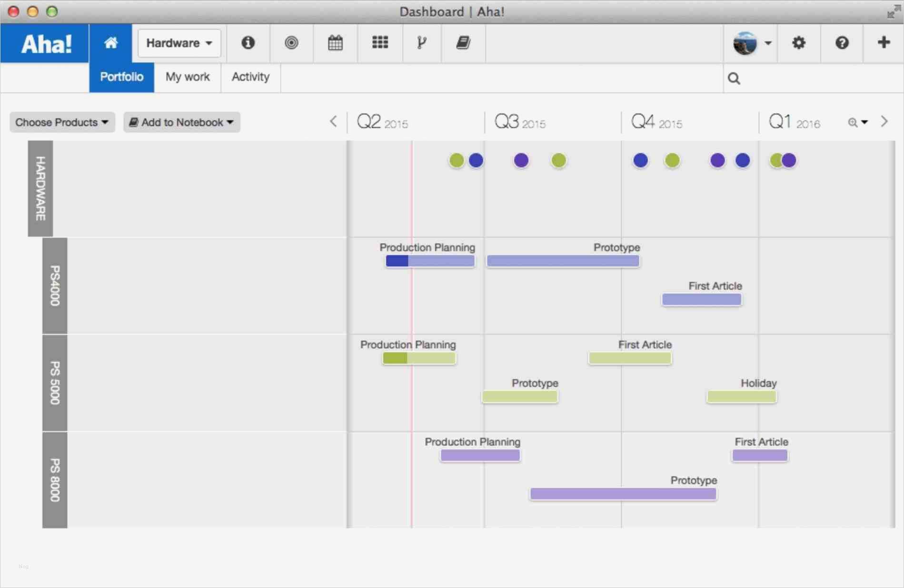This screenshot has height=588, width=904.
Task: Click PS 8000 Production Planning bar
Action: (x=480, y=455)
